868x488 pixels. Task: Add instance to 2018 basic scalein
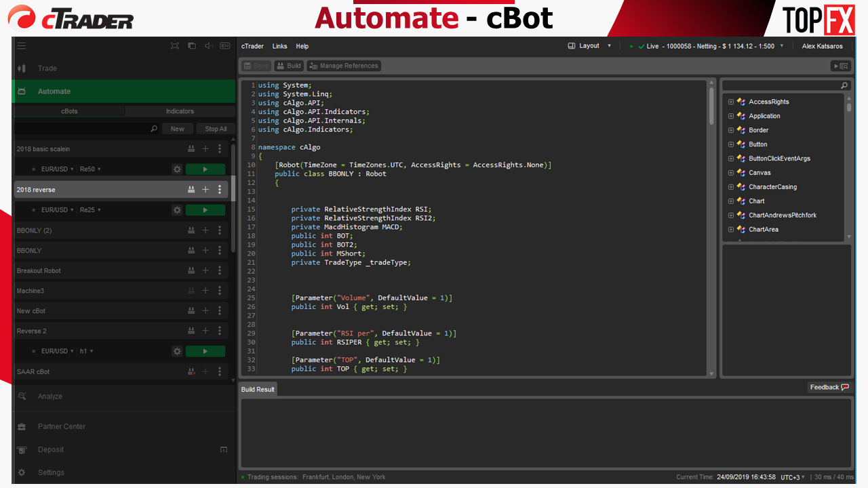[205, 149]
